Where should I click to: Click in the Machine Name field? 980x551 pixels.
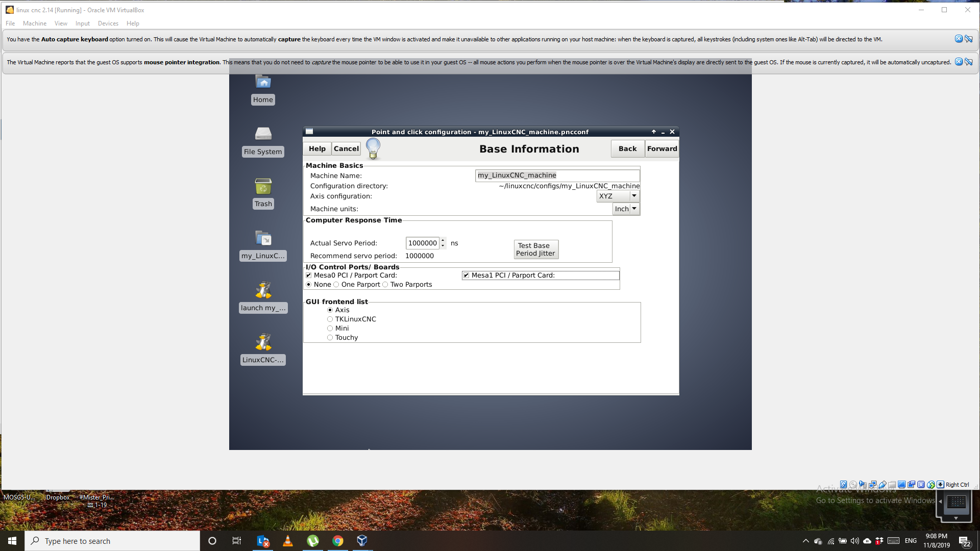557,175
